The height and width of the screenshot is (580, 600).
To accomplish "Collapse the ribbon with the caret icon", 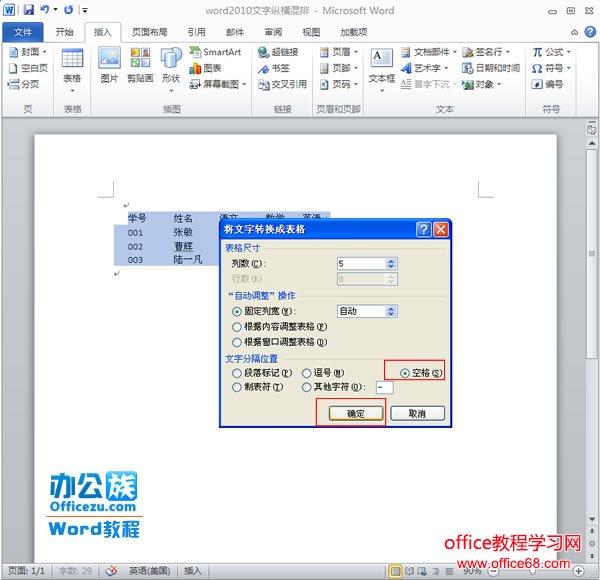I will coord(574,33).
